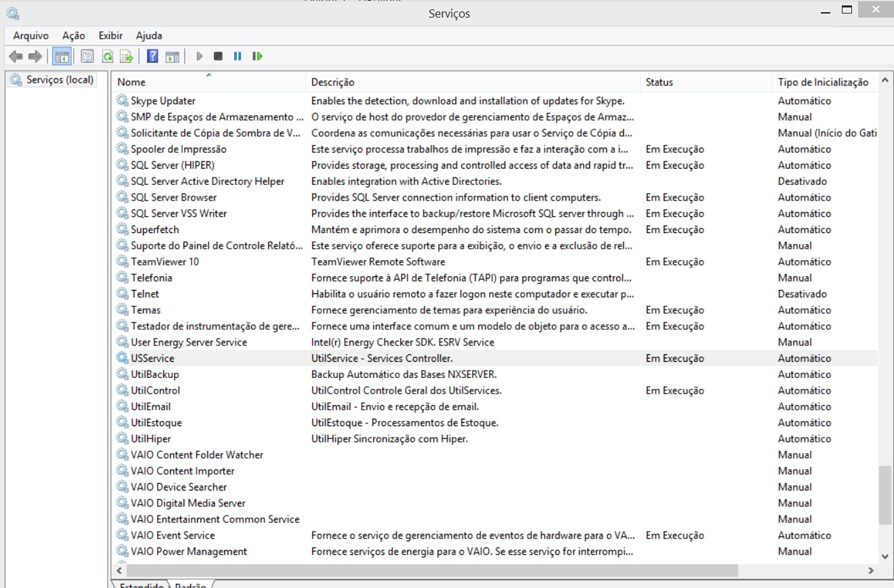894x588 pixels.
Task: Select the SQL Server (HIPER) service row
Action: click(x=495, y=165)
